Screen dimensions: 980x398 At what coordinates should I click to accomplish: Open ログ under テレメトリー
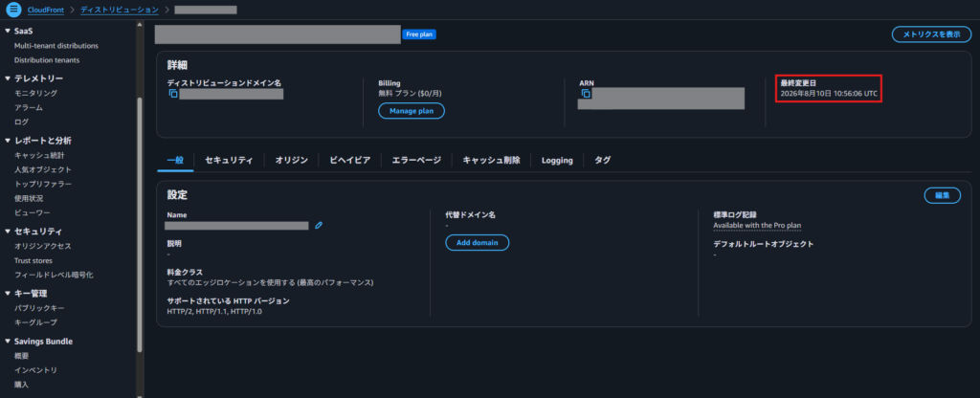pyautogui.click(x=21, y=122)
